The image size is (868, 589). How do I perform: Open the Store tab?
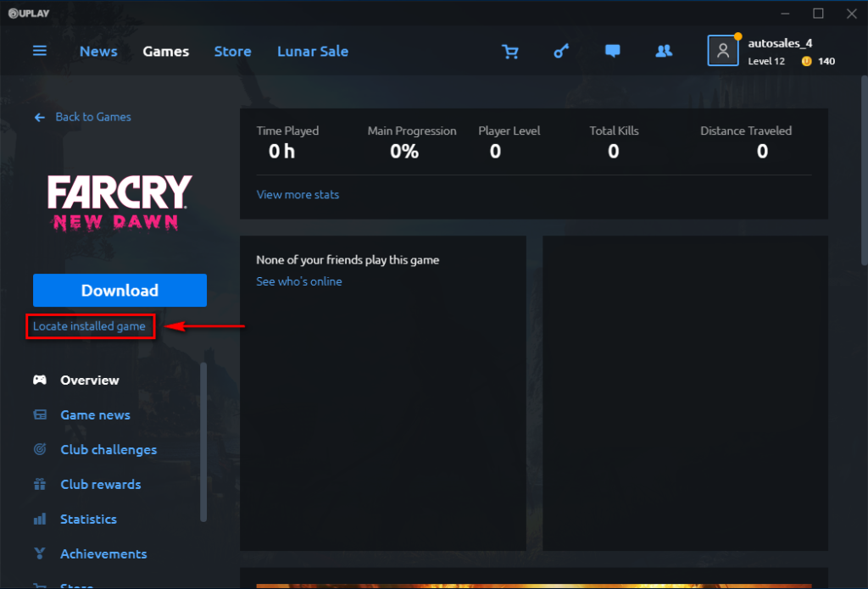point(232,52)
